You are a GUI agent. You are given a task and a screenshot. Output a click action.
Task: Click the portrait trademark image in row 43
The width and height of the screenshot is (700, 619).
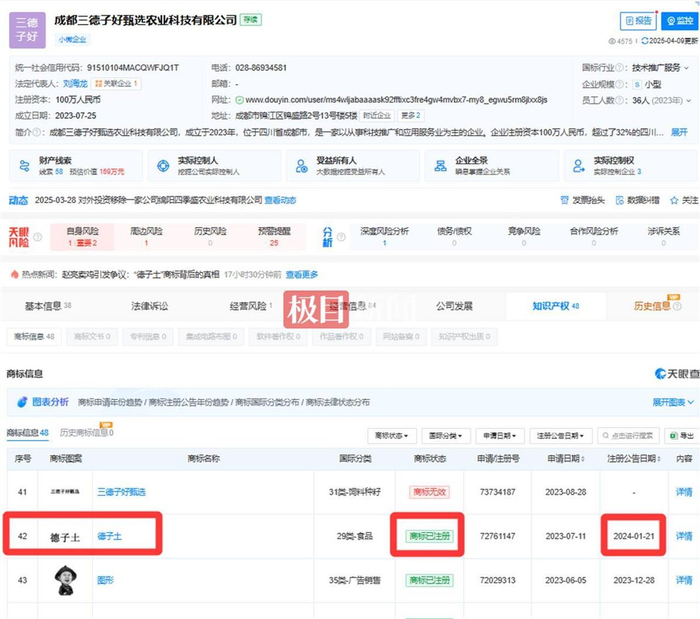click(x=66, y=580)
